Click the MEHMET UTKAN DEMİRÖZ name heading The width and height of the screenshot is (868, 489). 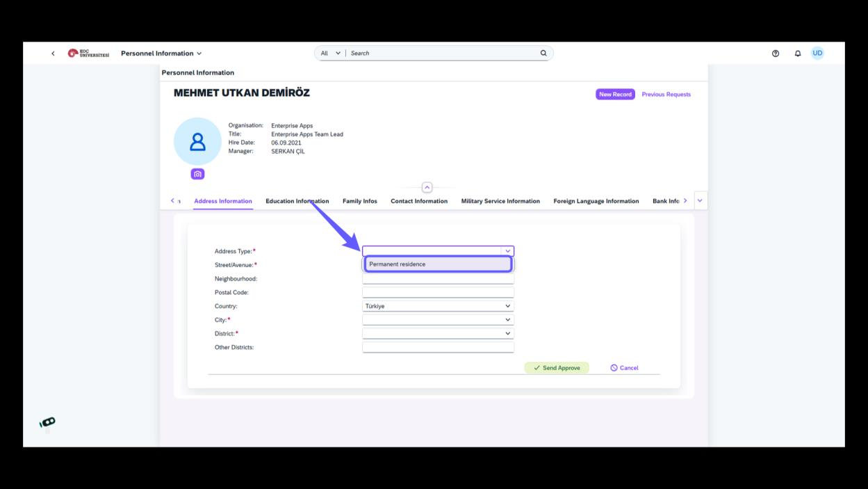[x=242, y=93]
